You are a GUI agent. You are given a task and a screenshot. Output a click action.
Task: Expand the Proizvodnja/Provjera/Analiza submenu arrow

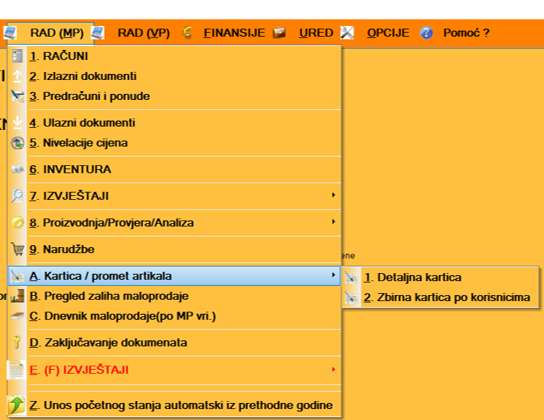[x=333, y=222]
